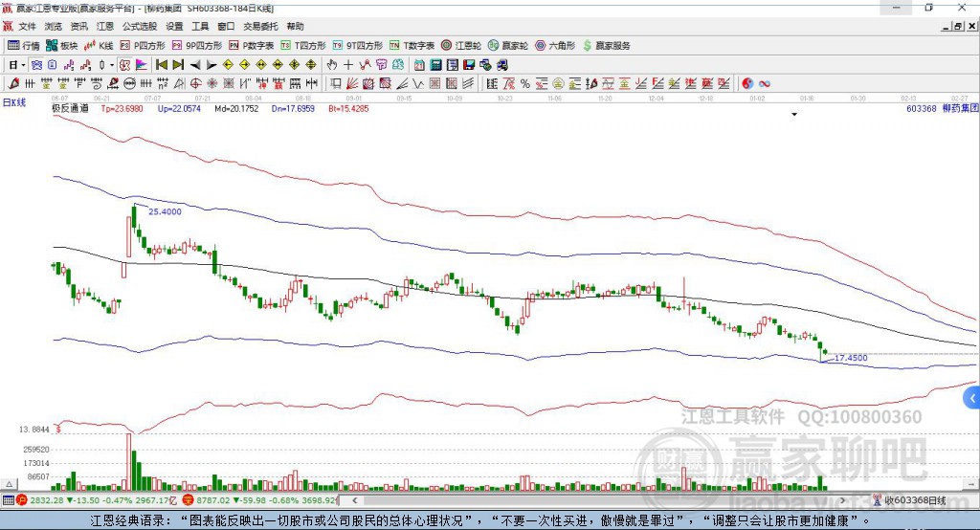Open the T四方形 tool

303,46
